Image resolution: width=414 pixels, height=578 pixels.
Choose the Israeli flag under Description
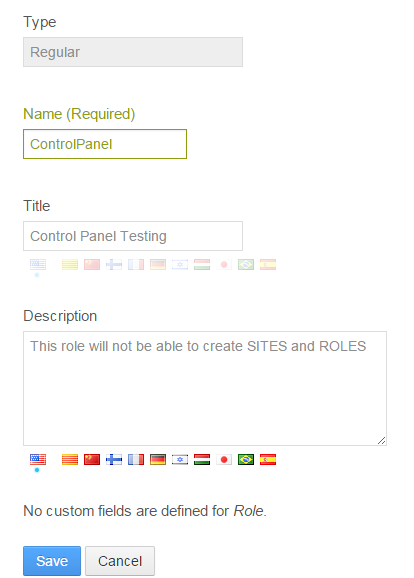pos(180,460)
